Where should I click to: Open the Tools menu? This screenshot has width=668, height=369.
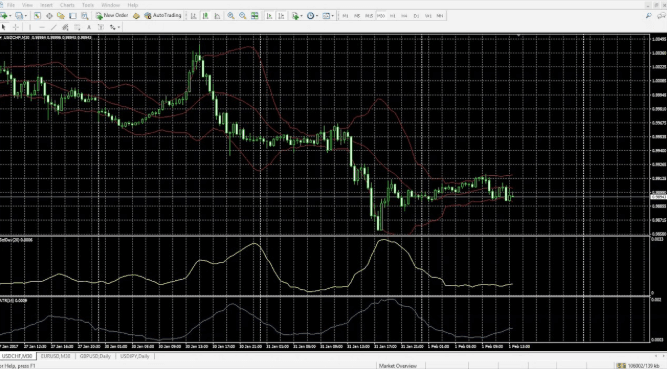pyautogui.click(x=88, y=5)
